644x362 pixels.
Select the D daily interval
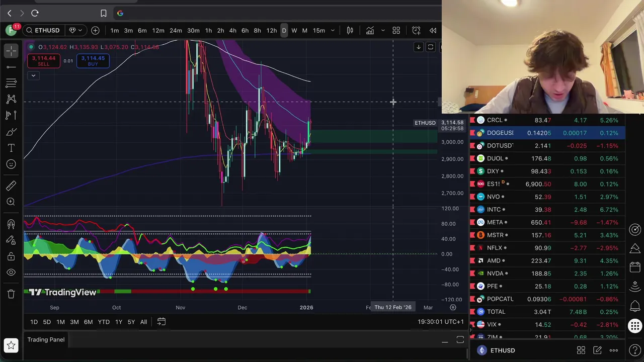(x=284, y=31)
